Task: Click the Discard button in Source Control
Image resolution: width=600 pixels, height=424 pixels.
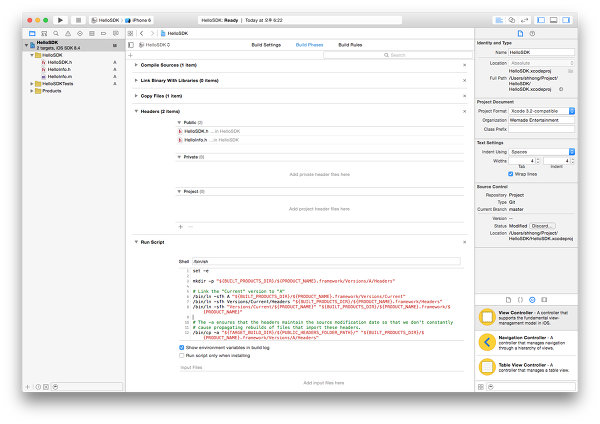Action: click(542, 226)
